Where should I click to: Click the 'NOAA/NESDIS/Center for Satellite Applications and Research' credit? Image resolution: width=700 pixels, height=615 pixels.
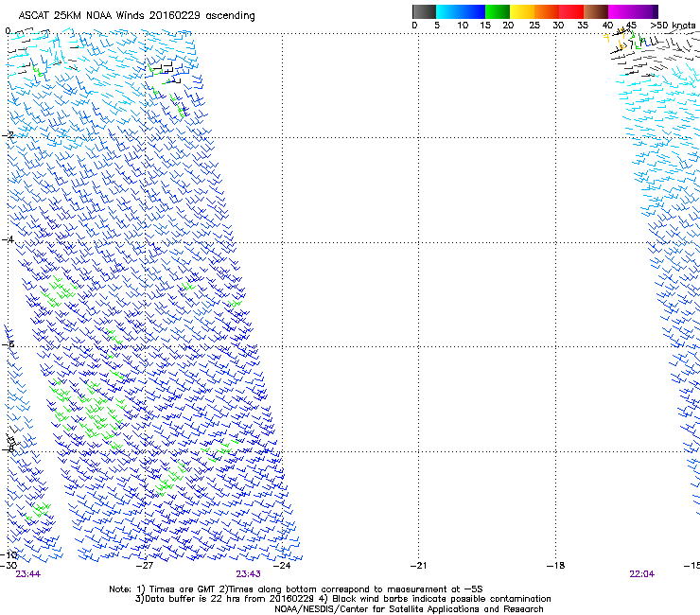click(x=409, y=609)
